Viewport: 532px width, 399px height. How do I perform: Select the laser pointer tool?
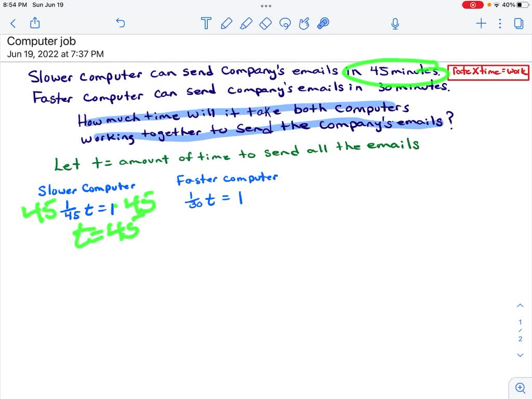point(323,23)
